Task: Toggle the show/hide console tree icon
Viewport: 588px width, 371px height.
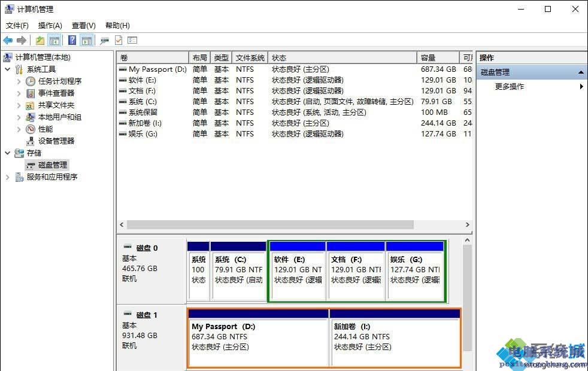Action: (54, 40)
